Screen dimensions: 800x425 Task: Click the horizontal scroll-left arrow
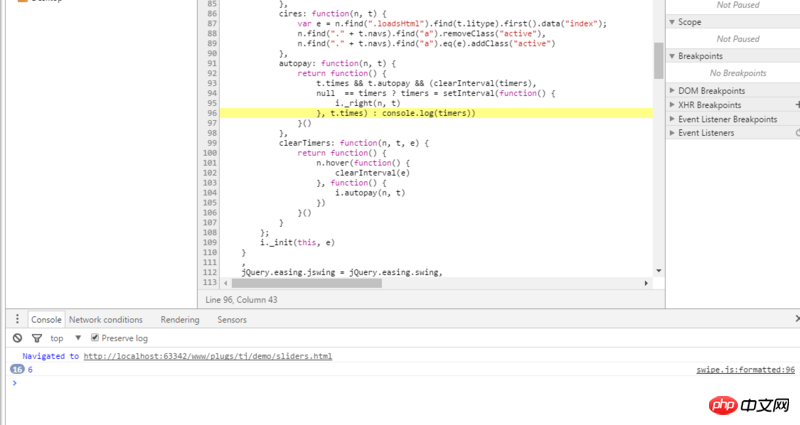coord(226,283)
